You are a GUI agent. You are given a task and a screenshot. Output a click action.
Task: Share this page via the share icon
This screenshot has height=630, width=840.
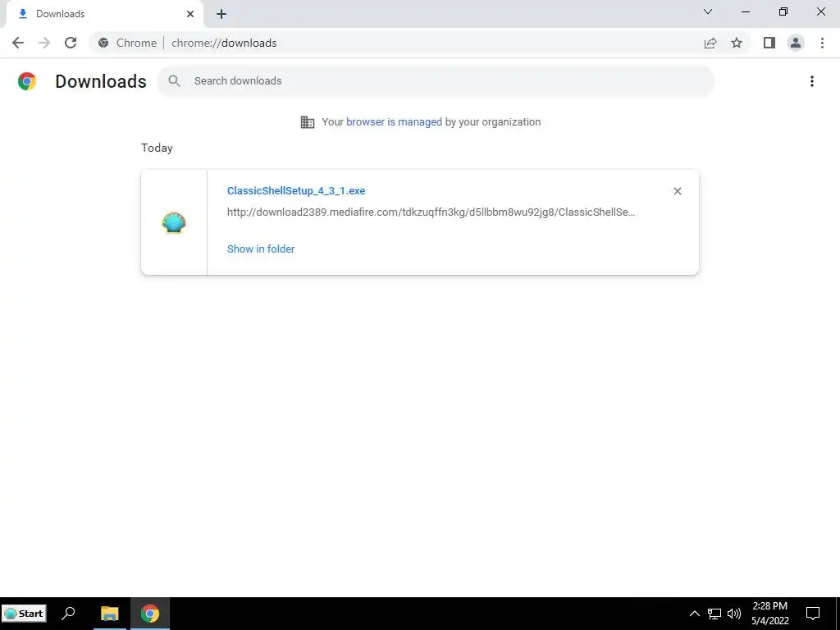710,43
